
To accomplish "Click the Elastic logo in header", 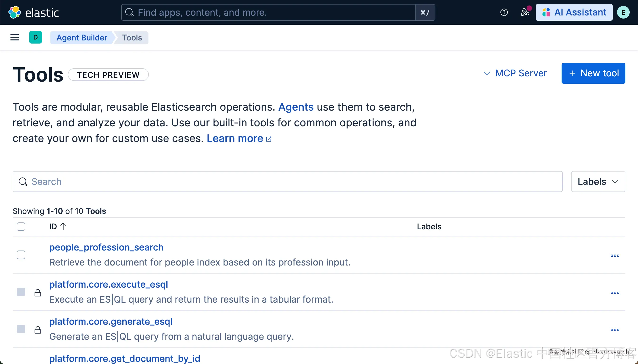I will (34, 12).
